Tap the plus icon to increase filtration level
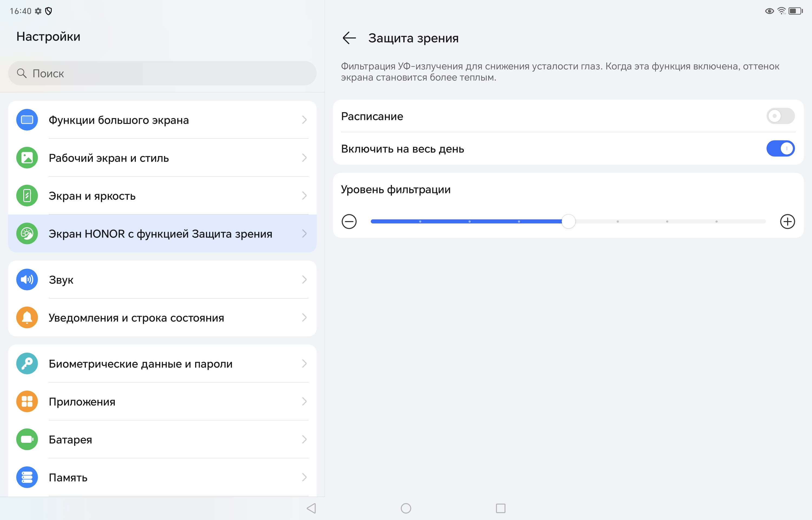This screenshot has width=812, height=520. click(787, 222)
